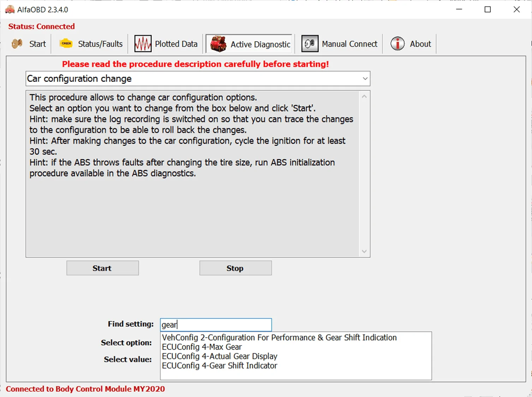Select ECUConfig 4-Max Gear option
532x397 pixels.
click(202, 347)
